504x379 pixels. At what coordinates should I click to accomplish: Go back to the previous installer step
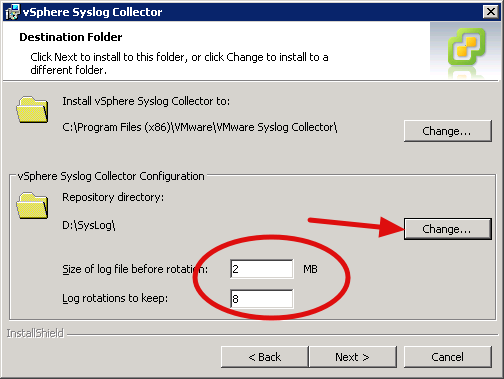265,357
